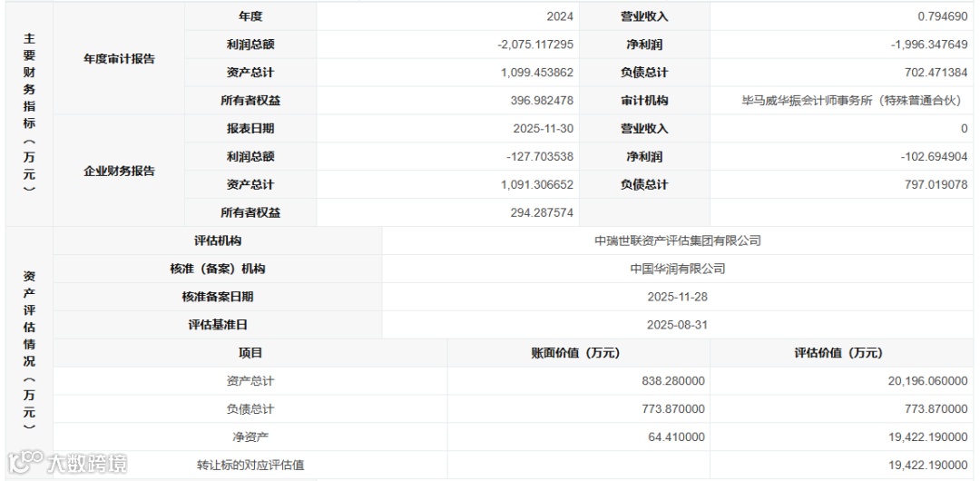Select report date 2025-11-30

tap(545, 129)
